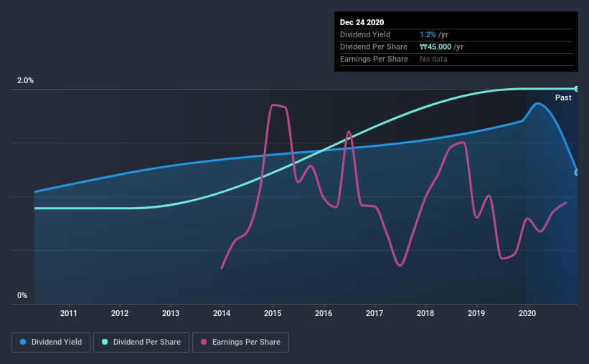
Task: Click the 'No data' earnings value
Action: point(433,59)
